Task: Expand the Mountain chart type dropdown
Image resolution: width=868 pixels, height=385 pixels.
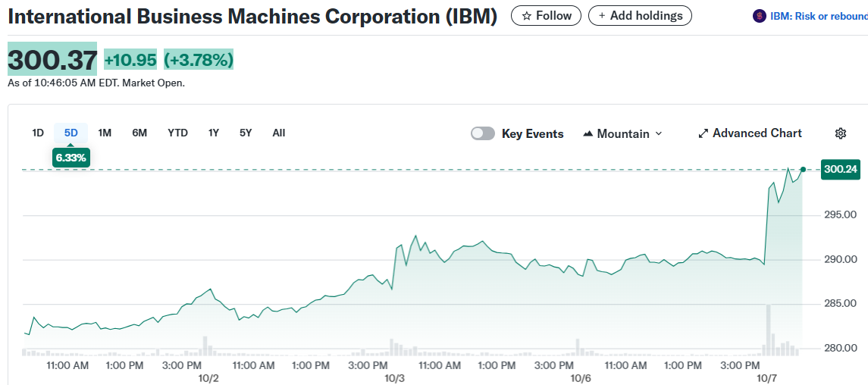Action: pos(658,134)
